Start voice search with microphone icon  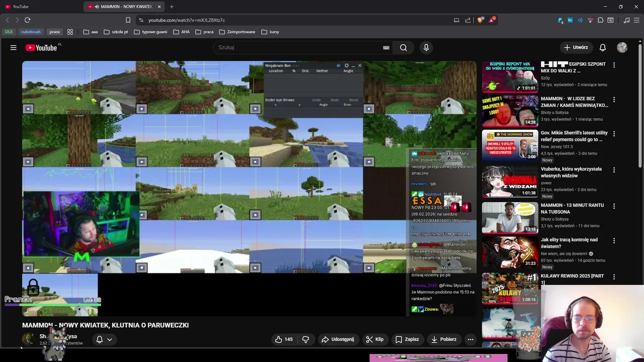point(426,47)
